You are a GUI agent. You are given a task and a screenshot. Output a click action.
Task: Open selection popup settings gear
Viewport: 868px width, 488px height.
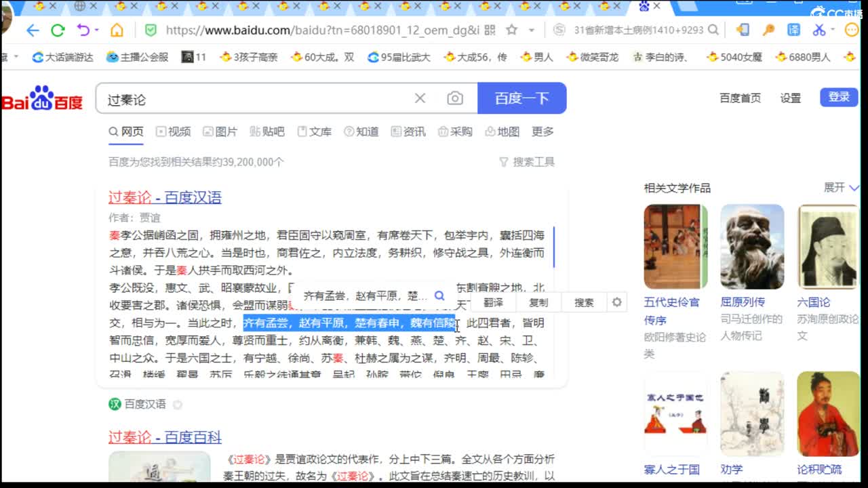pyautogui.click(x=616, y=302)
